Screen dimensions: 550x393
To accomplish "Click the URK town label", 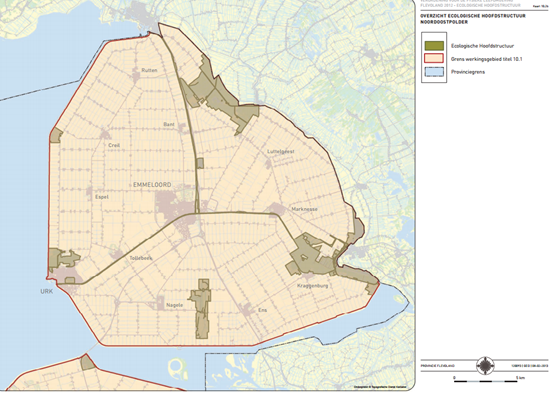I will 47,291.
